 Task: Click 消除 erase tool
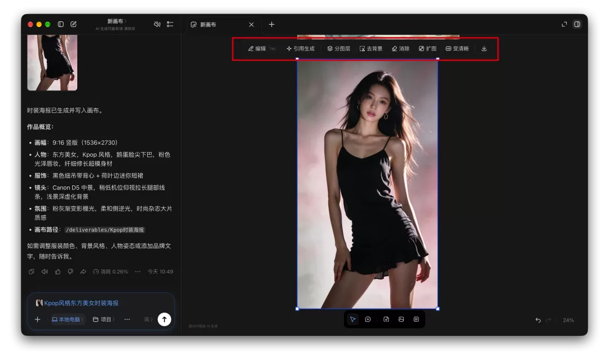pos(400,48)
